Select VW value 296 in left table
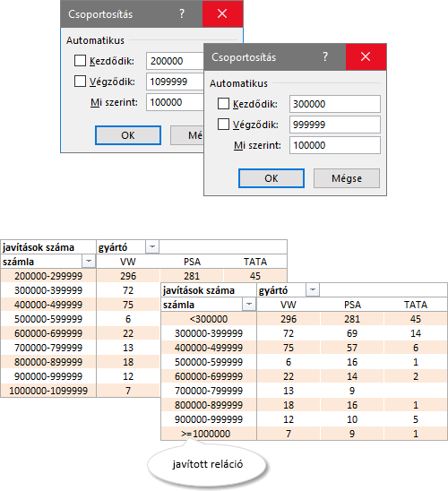 pyautogui.click(x=128, y=276)
